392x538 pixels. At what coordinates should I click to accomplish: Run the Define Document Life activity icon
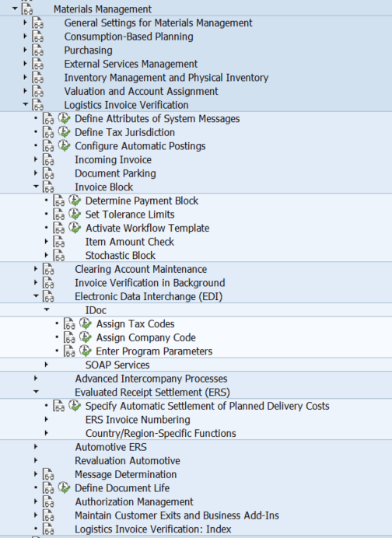click(64, 487)
